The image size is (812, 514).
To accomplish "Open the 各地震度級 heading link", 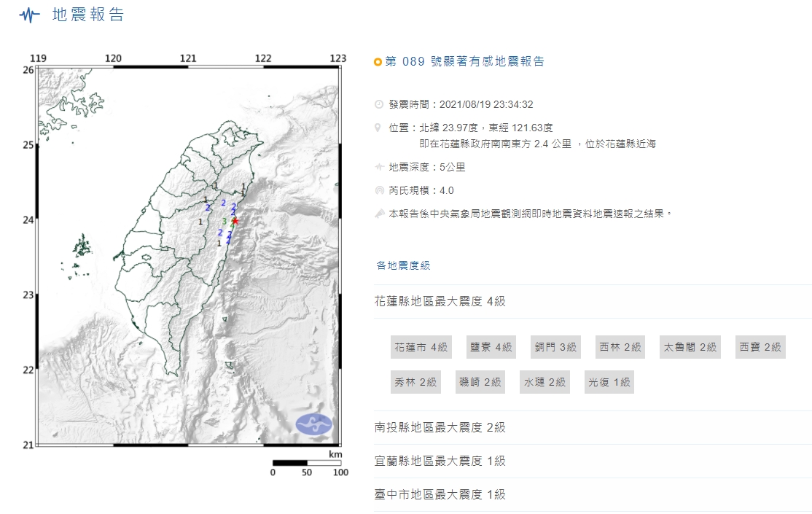I will pos(403,265).
